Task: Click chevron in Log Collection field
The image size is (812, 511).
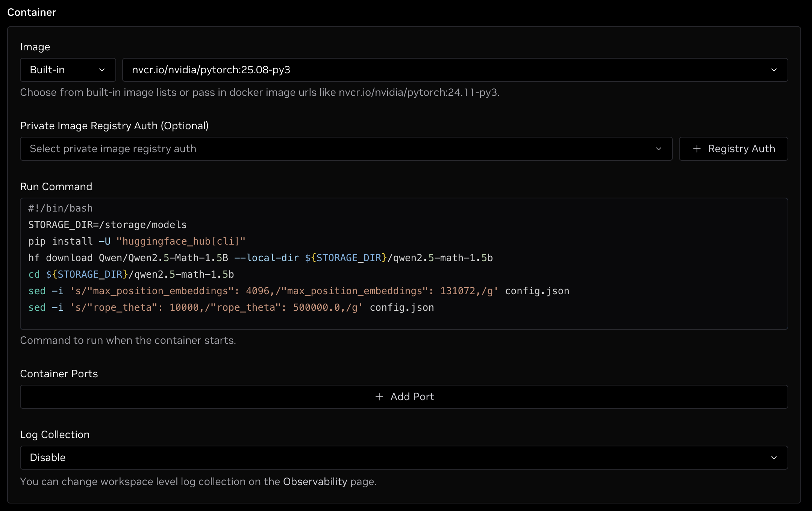Action: click(774, 458)
